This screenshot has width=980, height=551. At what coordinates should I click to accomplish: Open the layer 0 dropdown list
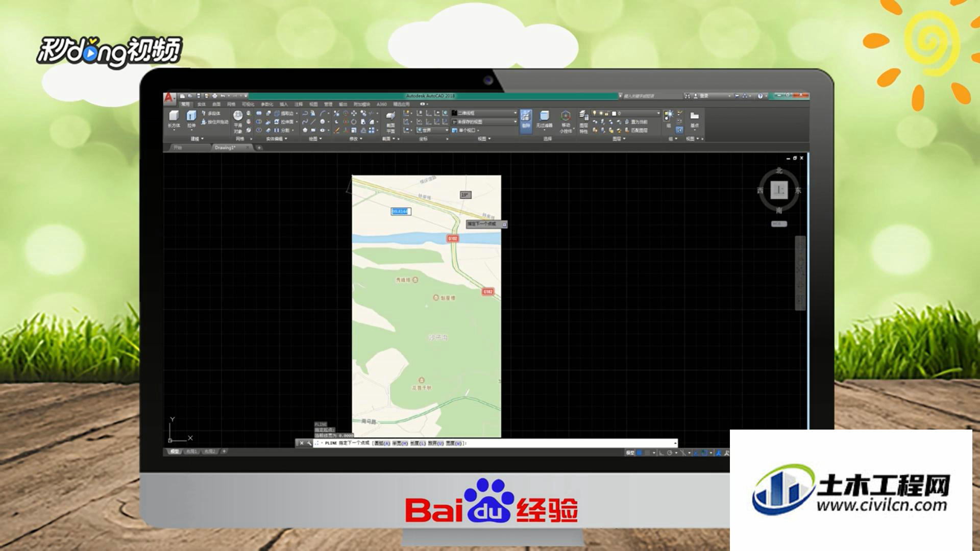tap(626, 113)
